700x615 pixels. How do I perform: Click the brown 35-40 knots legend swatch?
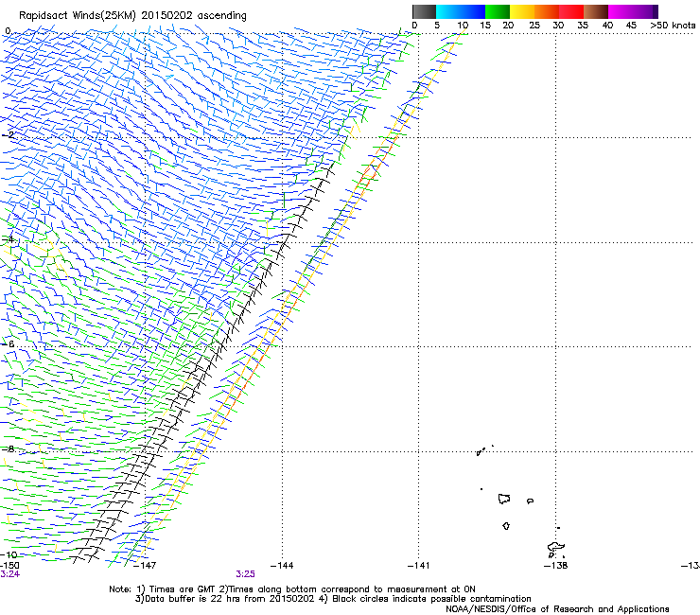[596, 11]
